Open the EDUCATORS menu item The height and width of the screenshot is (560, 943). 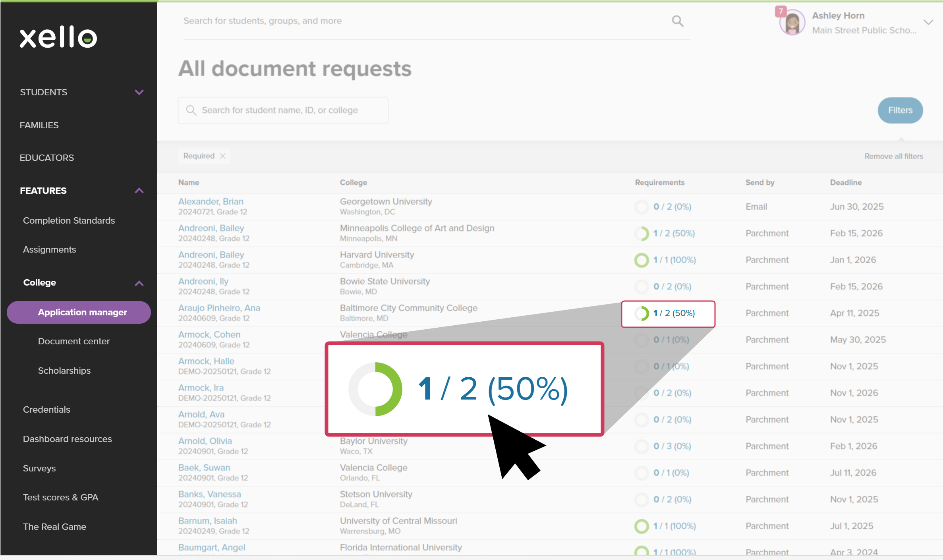coord(47,158)
